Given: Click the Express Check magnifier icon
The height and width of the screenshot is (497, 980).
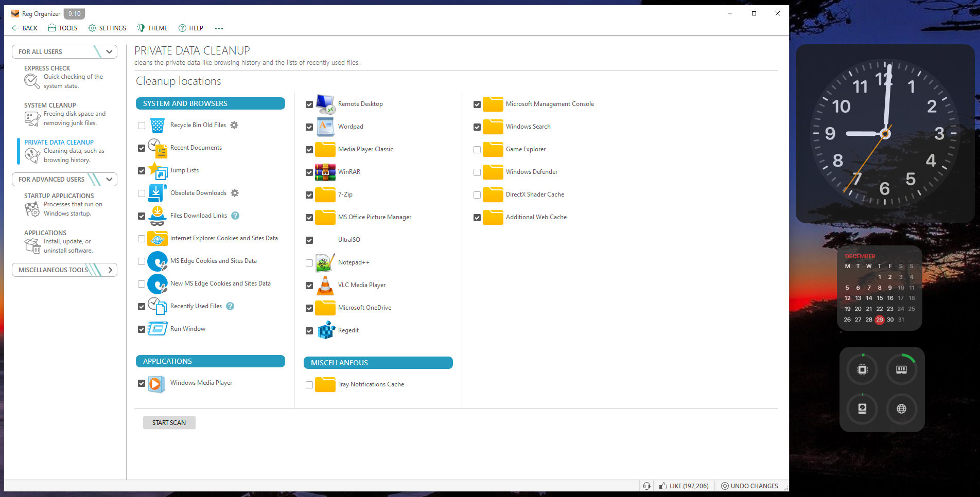Looking at the screenshot, I should click(32, 81).
